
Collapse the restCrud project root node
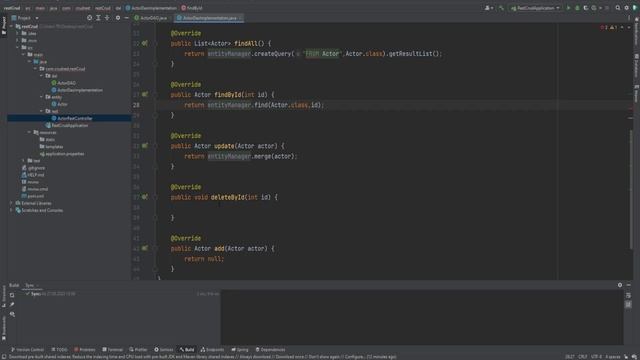(11, 27)
